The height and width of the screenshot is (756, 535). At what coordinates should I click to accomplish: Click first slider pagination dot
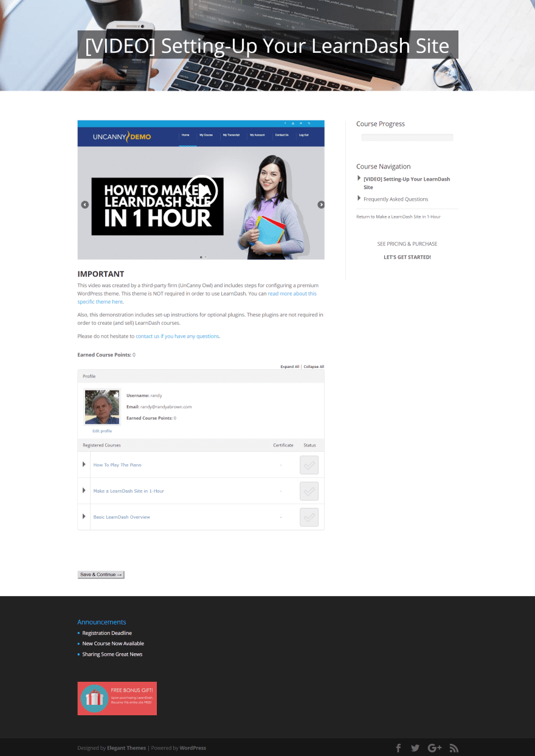coord(201,257)
